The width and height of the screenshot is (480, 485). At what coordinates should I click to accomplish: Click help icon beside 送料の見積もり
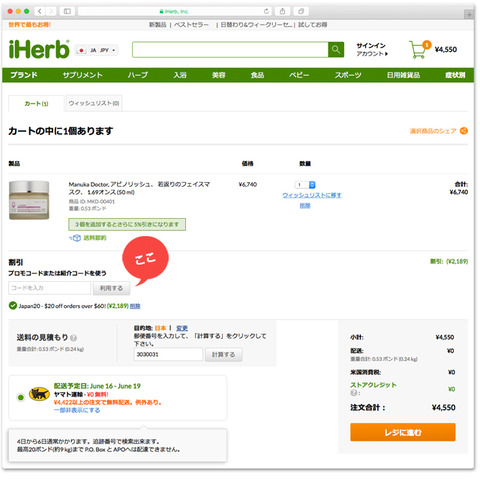(x=74, y=338)
